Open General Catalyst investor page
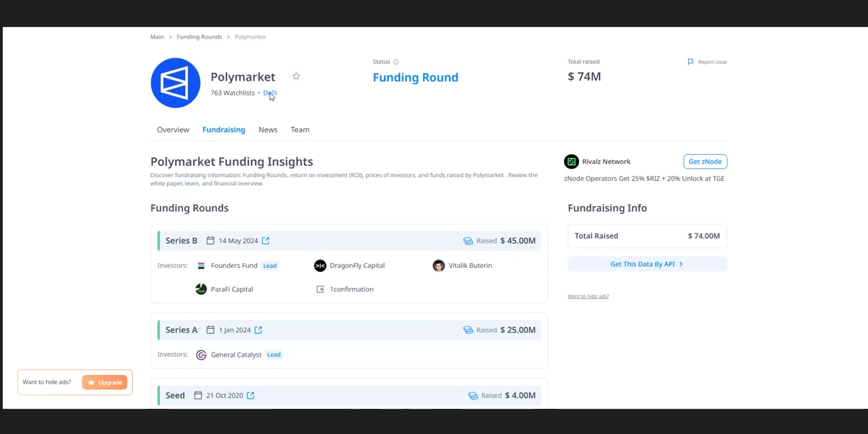Image resolution: width=868 pixels, height=434 pixels. click(236, 355)
